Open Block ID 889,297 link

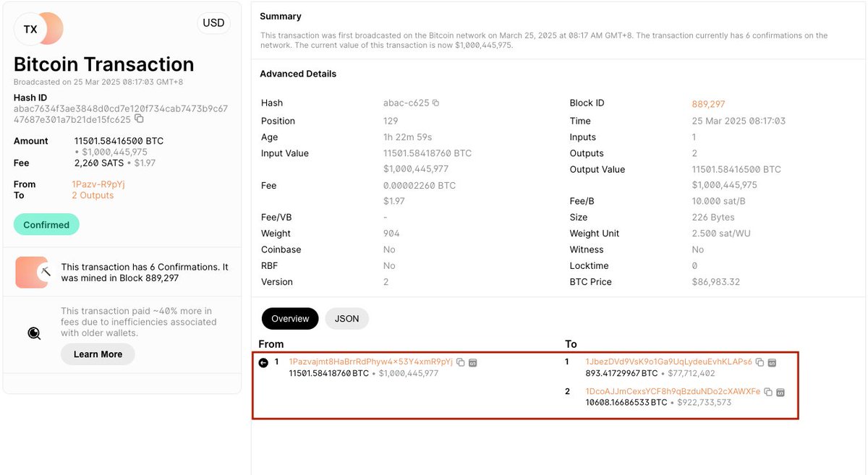708,103
